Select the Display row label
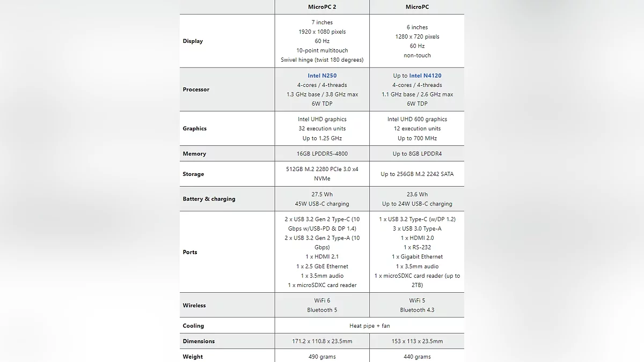This screenshot has width=644, height=362. (x=193, y=41)
